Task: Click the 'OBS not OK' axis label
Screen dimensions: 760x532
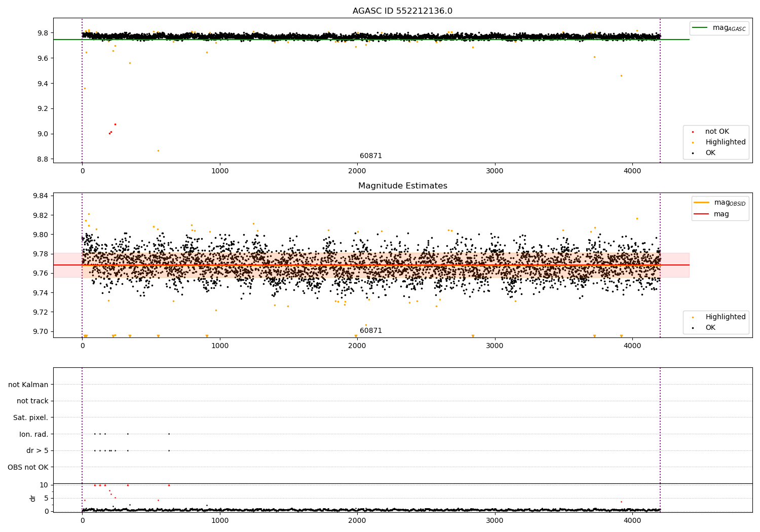Action: [28, 467]
